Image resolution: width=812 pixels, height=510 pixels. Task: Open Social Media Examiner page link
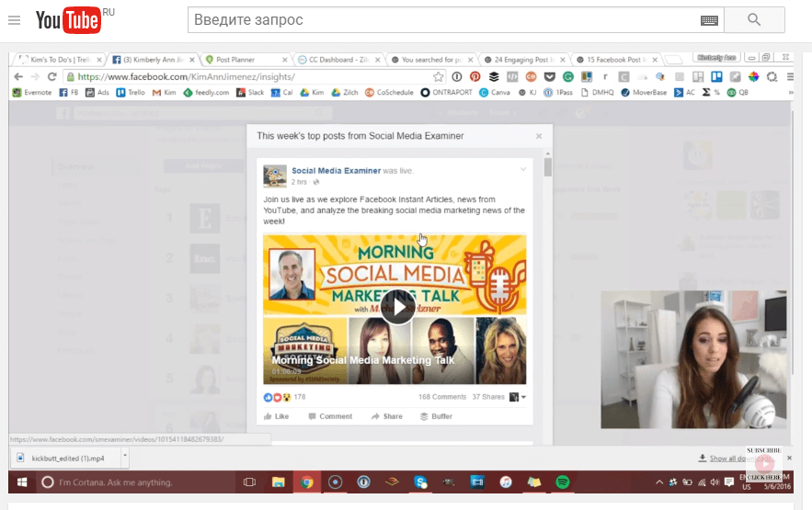tap(336, 171)
